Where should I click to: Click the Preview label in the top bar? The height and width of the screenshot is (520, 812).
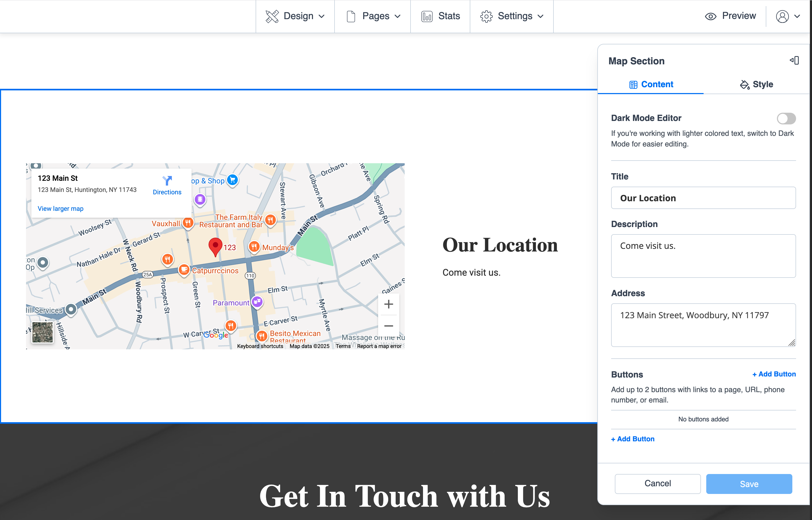click(x=739, y=16)
